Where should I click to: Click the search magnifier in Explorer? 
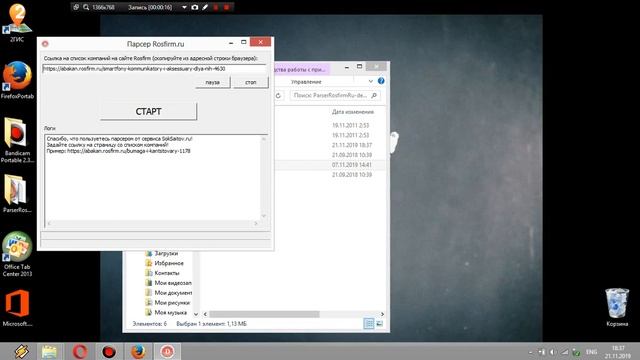(374, 96)
